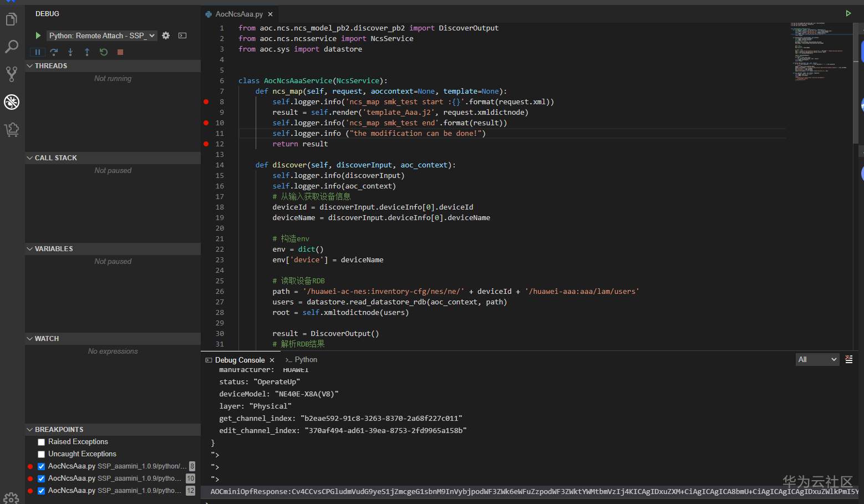
Task: Switch to the Python terminal tab
Action: [x=301, y=360]
